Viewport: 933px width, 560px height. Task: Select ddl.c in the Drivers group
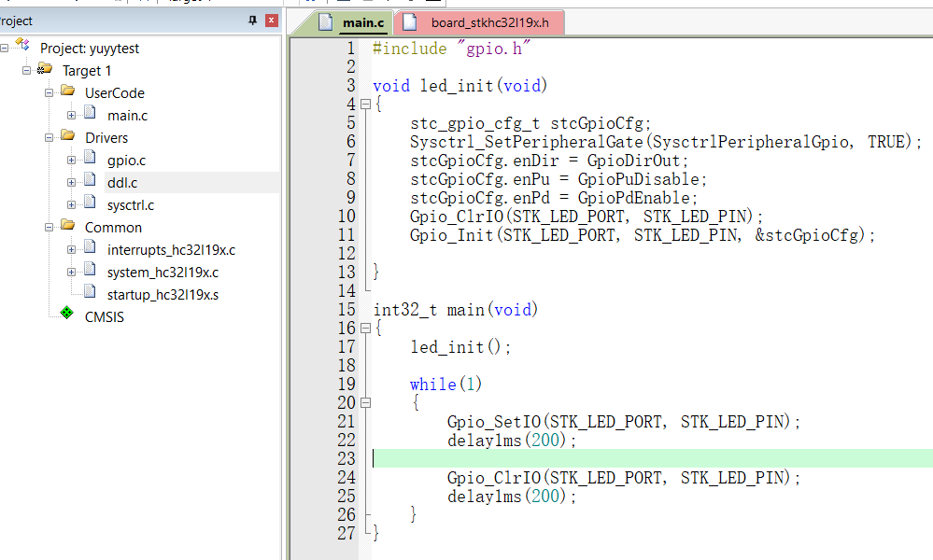pos(122,183)
